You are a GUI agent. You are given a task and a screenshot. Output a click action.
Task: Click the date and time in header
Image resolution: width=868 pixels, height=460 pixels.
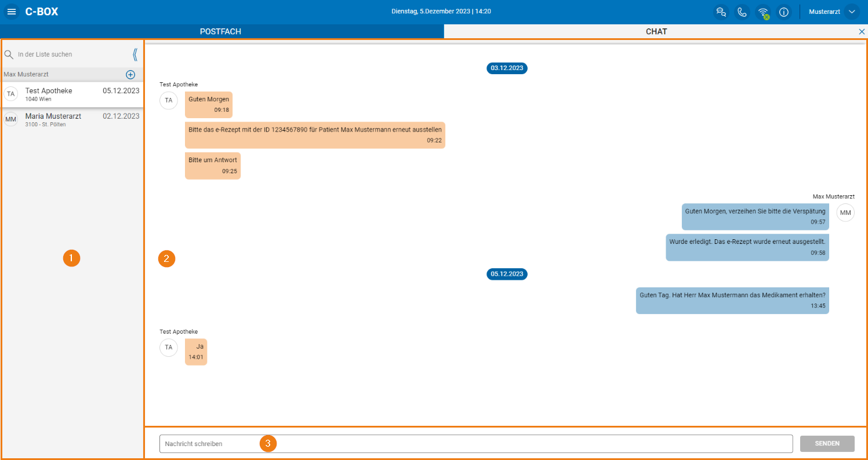441,12
